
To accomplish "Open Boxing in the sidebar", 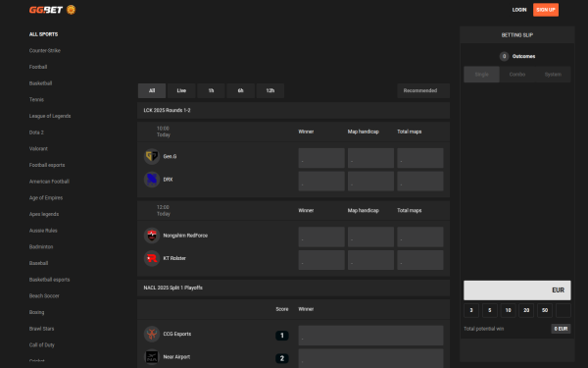I will pos(37,312).
